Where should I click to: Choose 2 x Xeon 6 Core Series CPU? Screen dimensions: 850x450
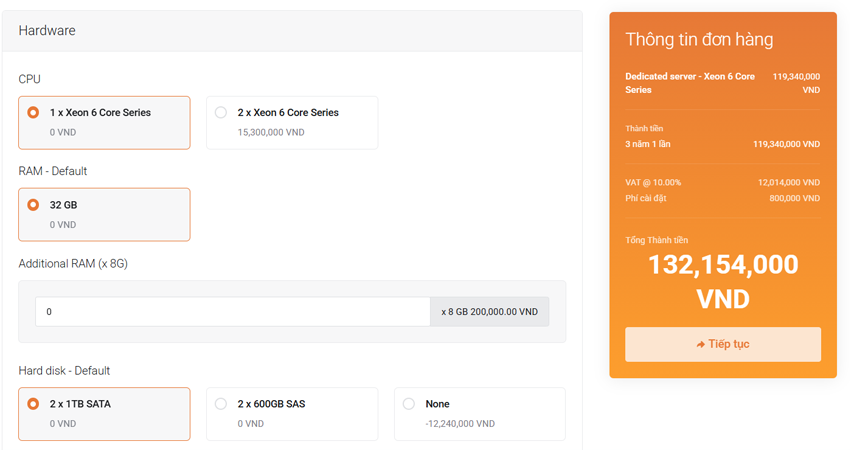pos(221,113)
